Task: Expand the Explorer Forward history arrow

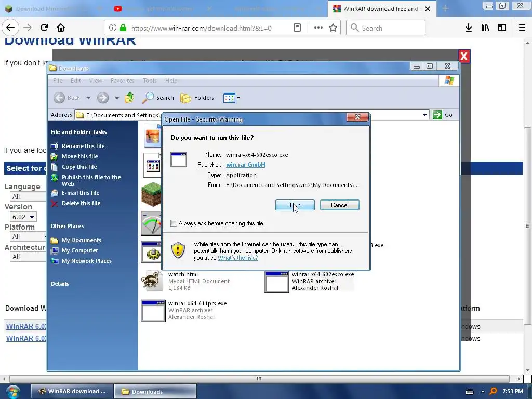Action: (x=117, y=98)
